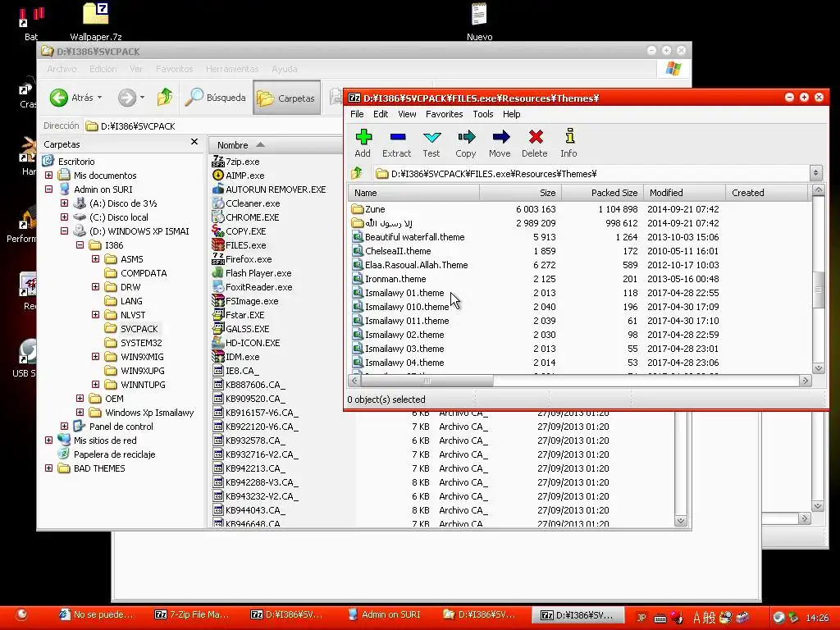Expand the ASMS folder node

click(95, 258)
